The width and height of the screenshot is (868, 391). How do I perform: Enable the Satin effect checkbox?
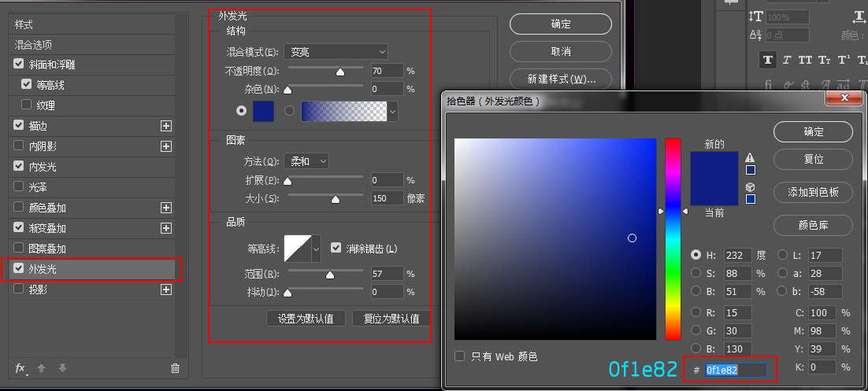point(18,187)
